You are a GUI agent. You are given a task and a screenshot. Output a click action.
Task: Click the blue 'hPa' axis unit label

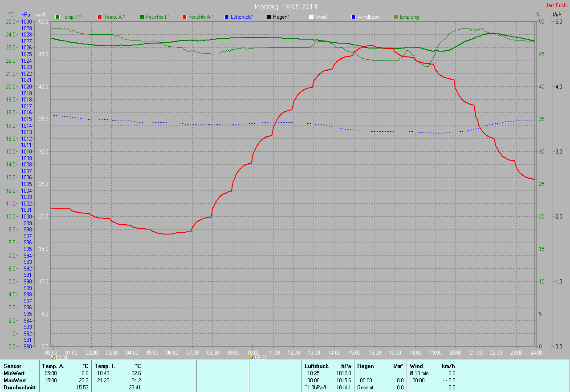[x=25, y=15]
